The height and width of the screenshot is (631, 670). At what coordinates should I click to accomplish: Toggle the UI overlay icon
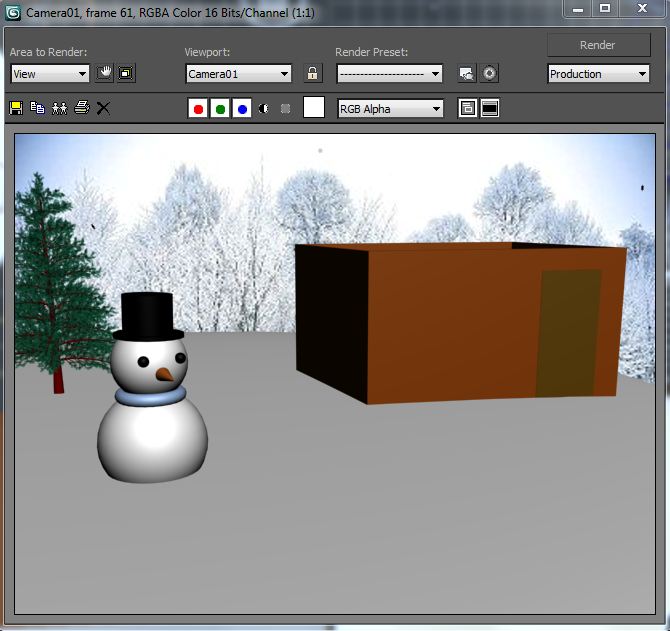(467, 108)
